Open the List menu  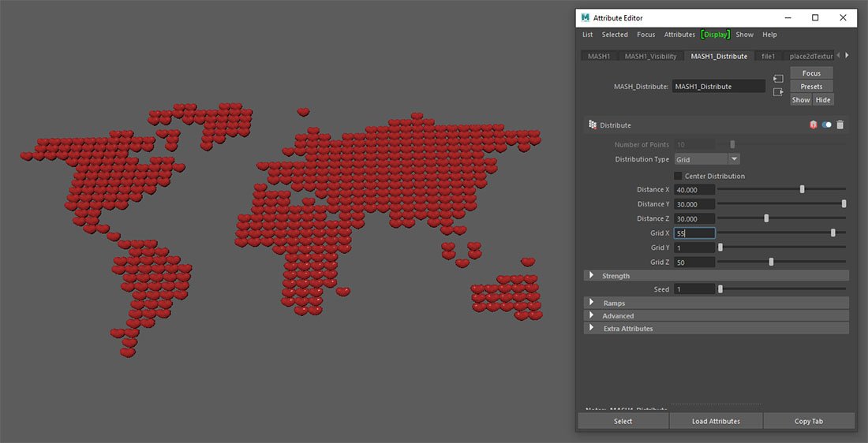(x=587, y=35)
